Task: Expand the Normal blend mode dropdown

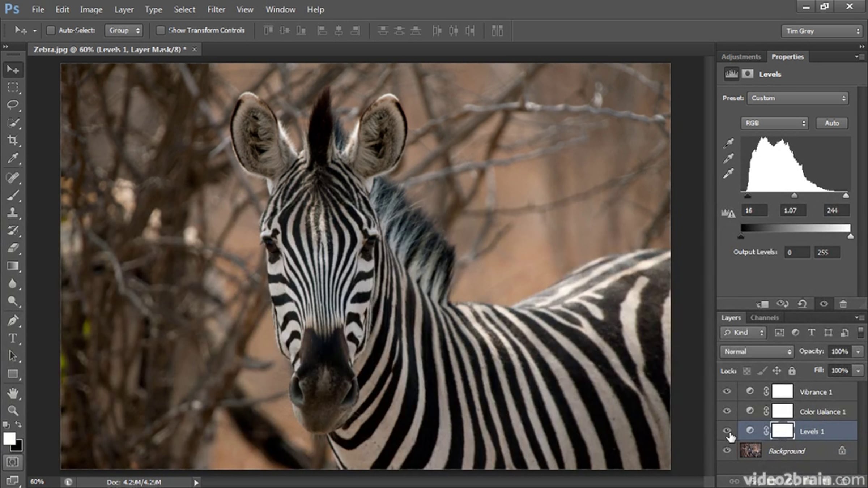Action: tap(757, 351)
